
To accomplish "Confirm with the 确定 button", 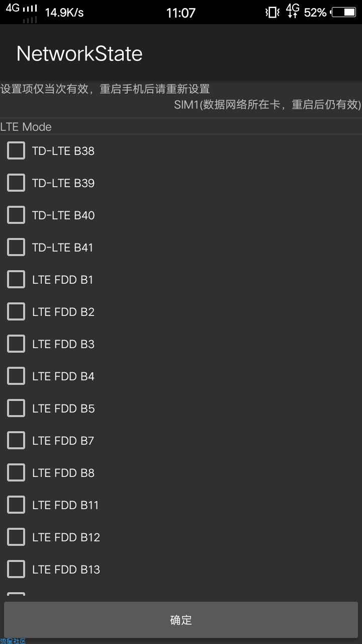I will (181, 620).
